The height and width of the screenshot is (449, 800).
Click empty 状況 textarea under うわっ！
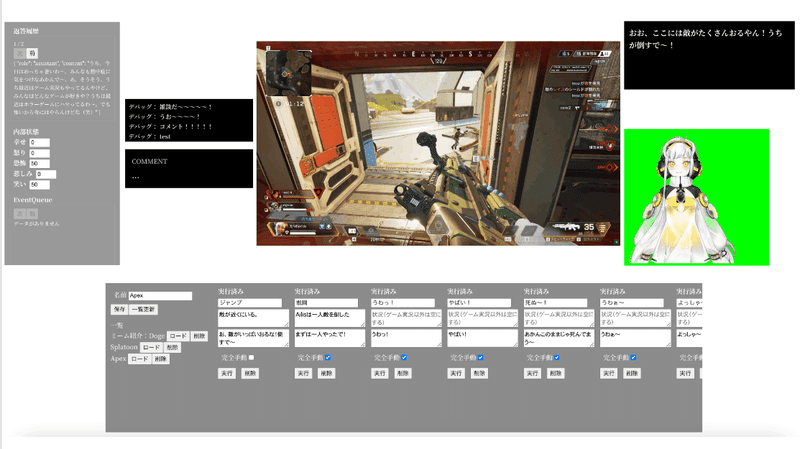pyautogui.click(x=406, y=318)
